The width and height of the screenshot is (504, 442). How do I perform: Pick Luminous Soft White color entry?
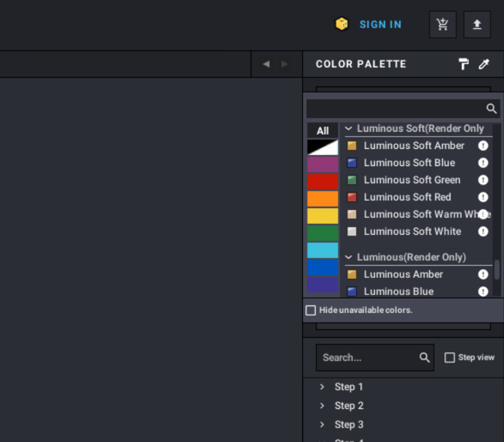(412, 231)
